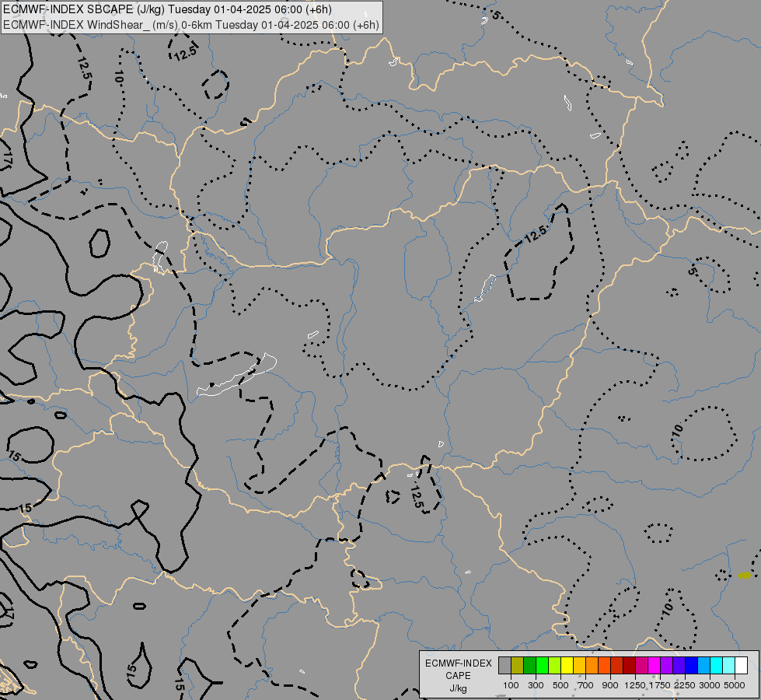
Task: Click the white Lake Balaton outline
Action: pos(236,376)
